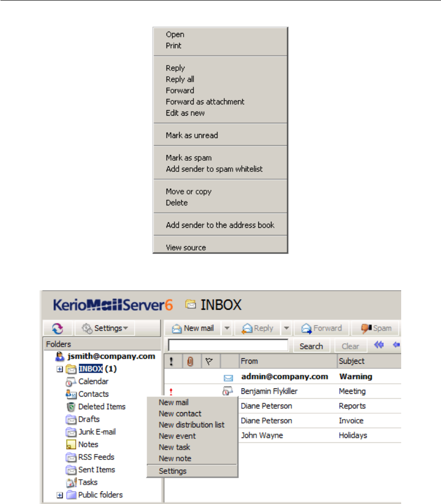Open the New mail dropdown arrow
Image resolution: width=441 pixels, height=504 pixels.
click(x=227, y=328)
